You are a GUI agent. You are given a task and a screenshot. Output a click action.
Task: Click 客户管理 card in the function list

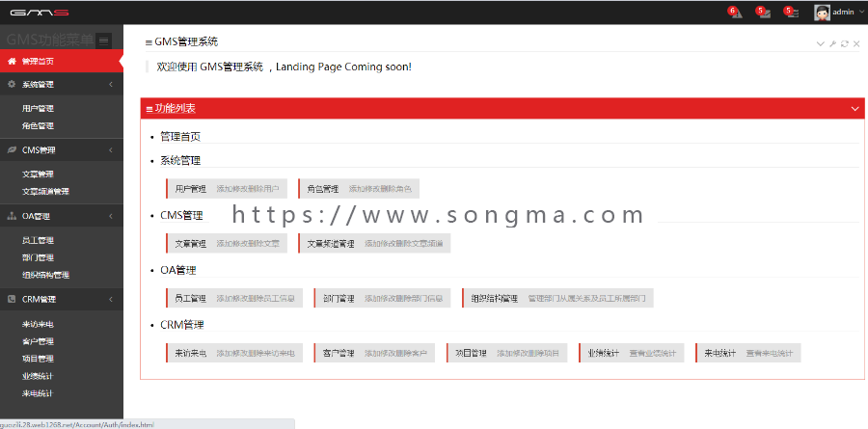click(374, 353)
